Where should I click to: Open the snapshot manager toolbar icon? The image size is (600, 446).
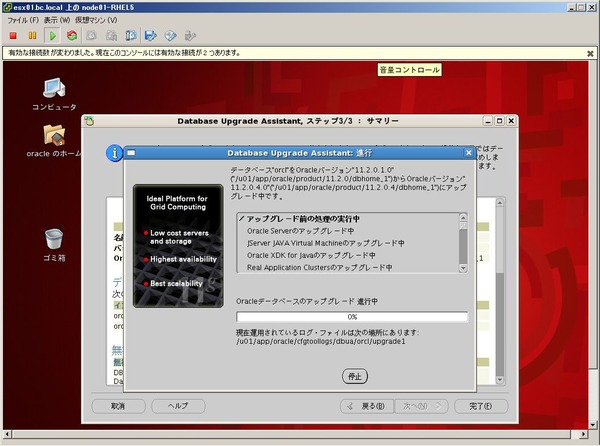click(131, 36)
